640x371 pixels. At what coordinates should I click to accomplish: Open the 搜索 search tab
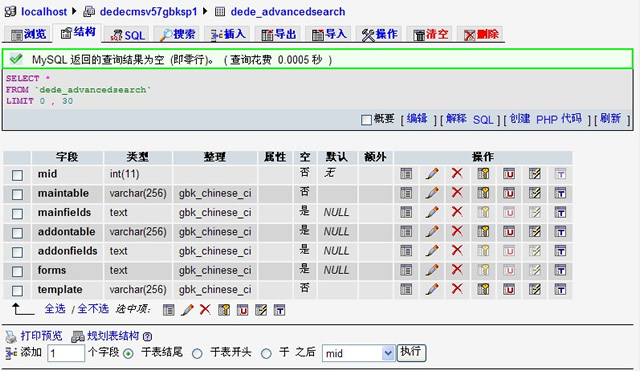click(178, 35)
